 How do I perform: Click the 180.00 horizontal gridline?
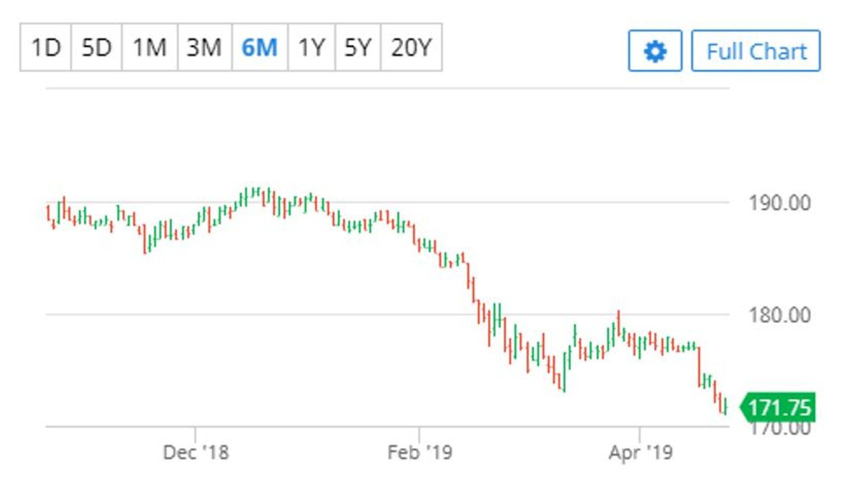[x=271, y=314]
